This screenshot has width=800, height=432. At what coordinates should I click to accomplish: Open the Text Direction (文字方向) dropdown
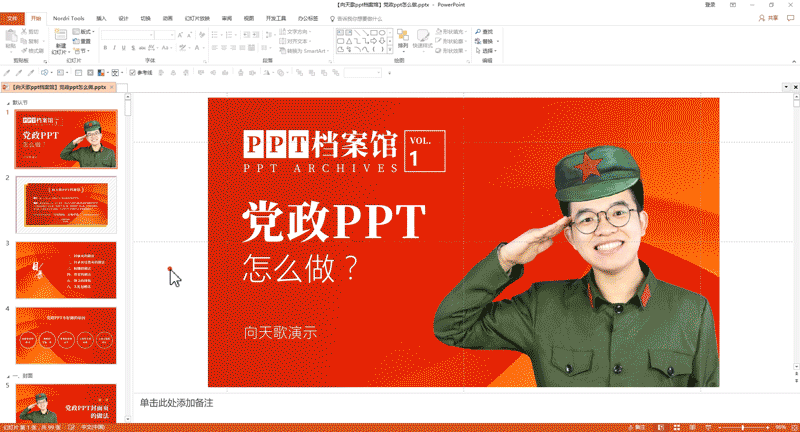click(296, 32)
